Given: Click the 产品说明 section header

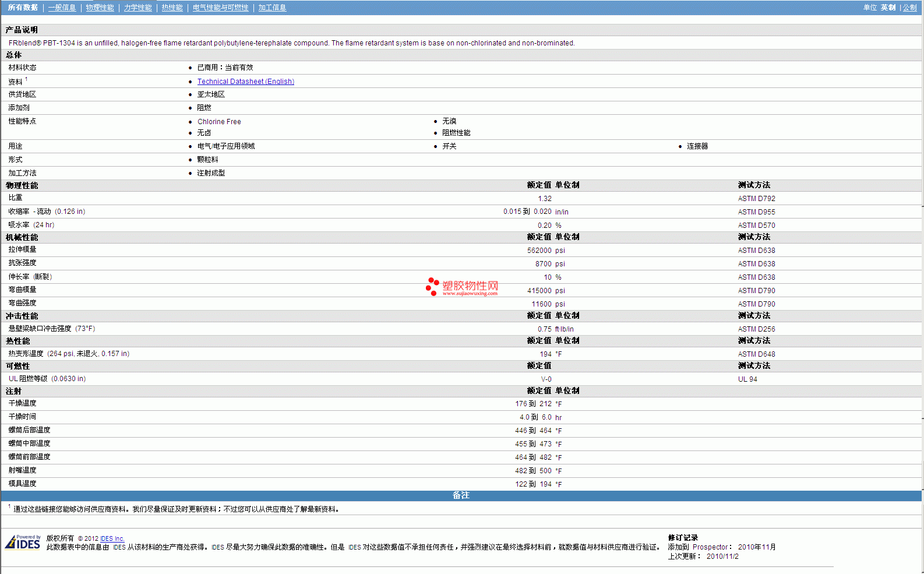Looking at the screenshot, I should pos(22,30).
